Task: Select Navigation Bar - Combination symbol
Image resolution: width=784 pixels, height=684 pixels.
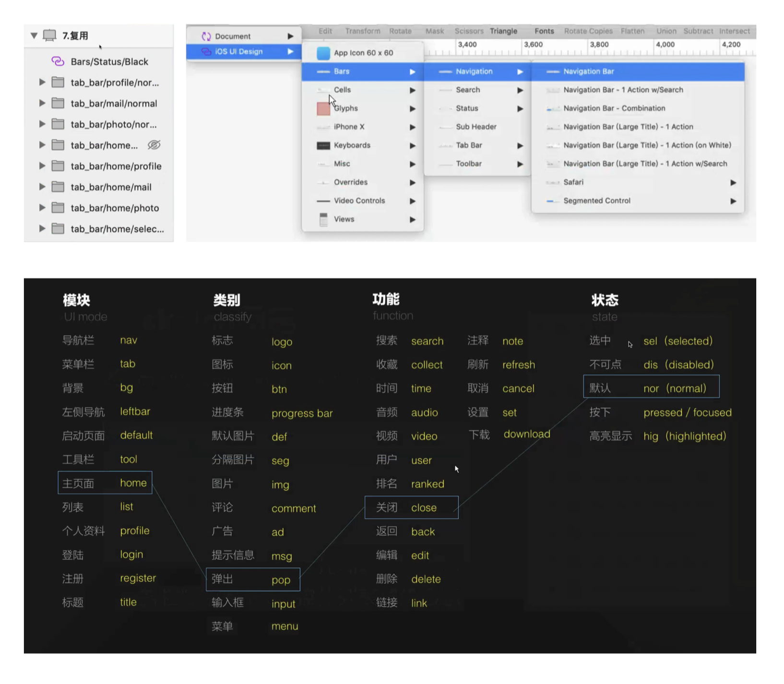Action: pyautogui.click(x=614, y=108)
